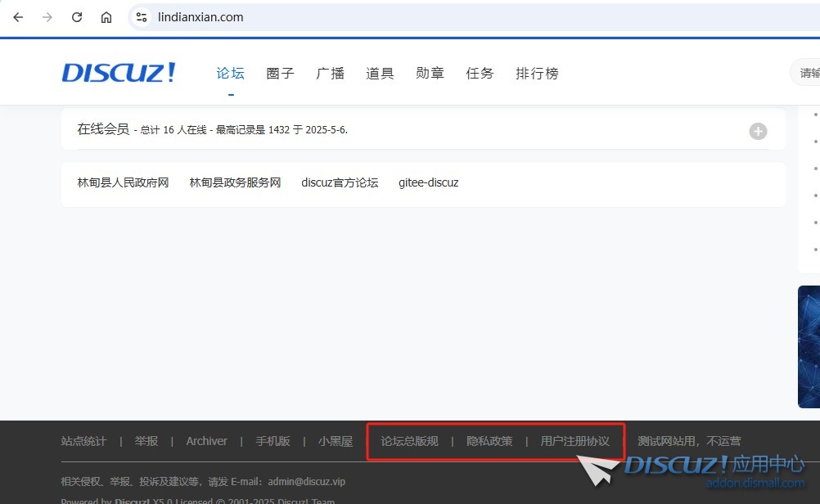Visit 林甸县政务服务网 friendly link
820x504 pixels.
235,182
